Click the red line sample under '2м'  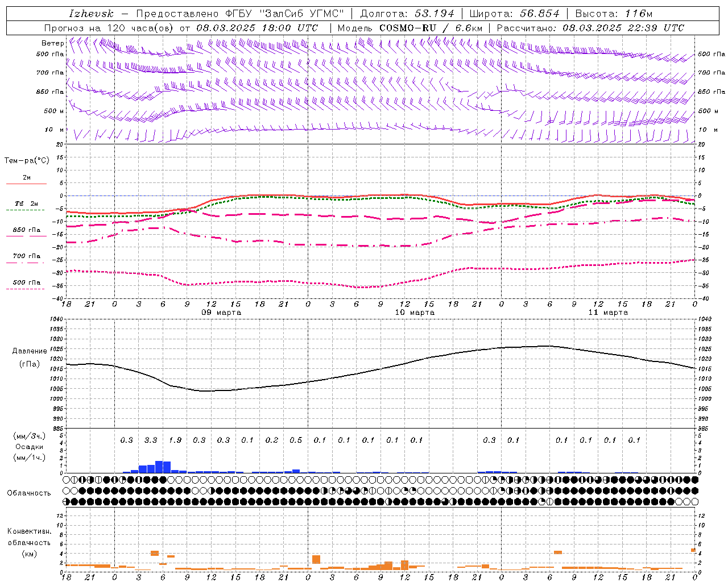coord(26,184)
